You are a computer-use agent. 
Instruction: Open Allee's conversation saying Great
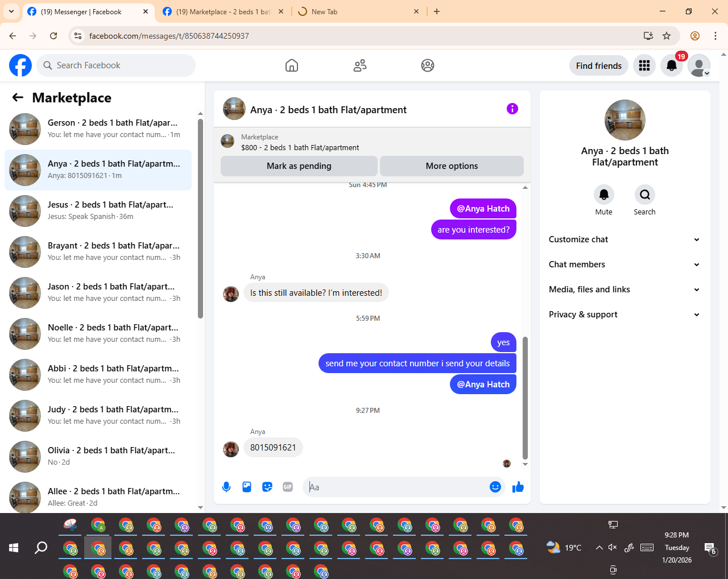(x=98, y=497)
